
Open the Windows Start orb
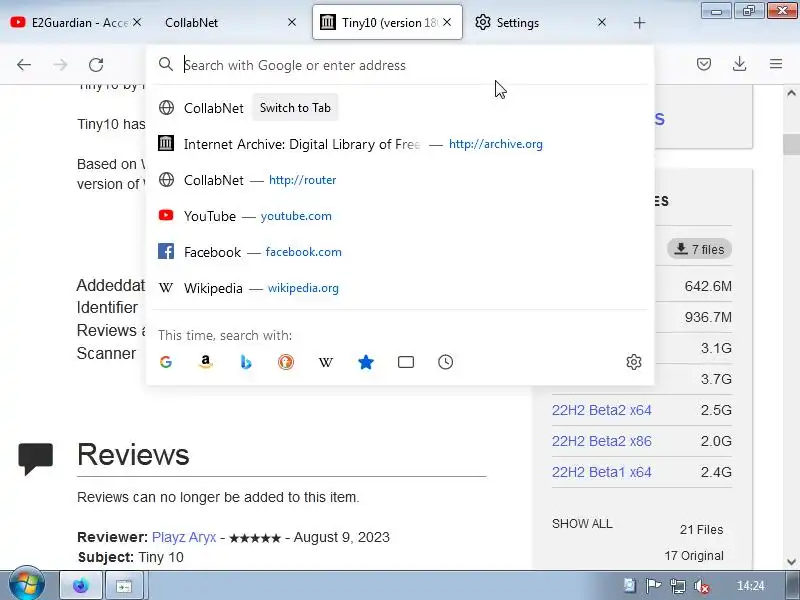[26, 585]
